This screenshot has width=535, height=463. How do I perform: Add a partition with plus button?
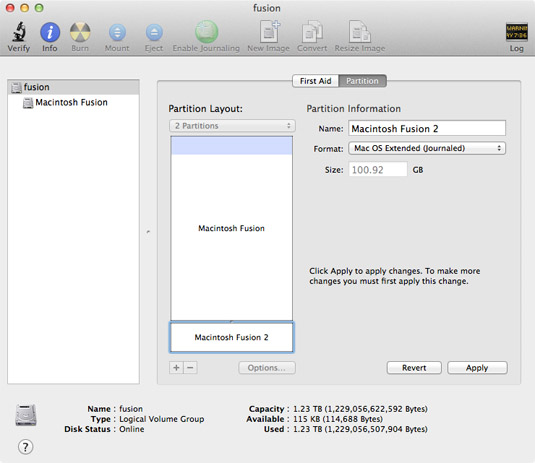(176, 368)
